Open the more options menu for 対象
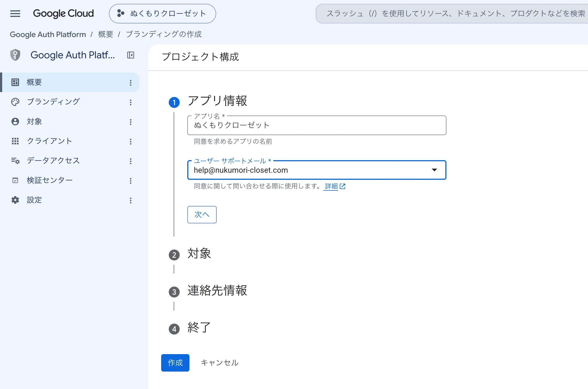The height and width of the screenshot is (389, 588). [131, 122]
